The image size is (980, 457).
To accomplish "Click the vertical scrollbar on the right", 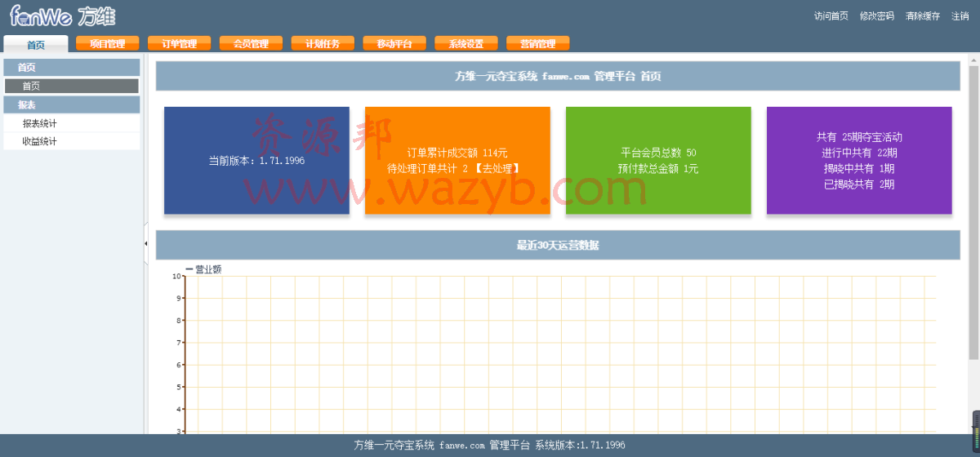I will point(973,212).
